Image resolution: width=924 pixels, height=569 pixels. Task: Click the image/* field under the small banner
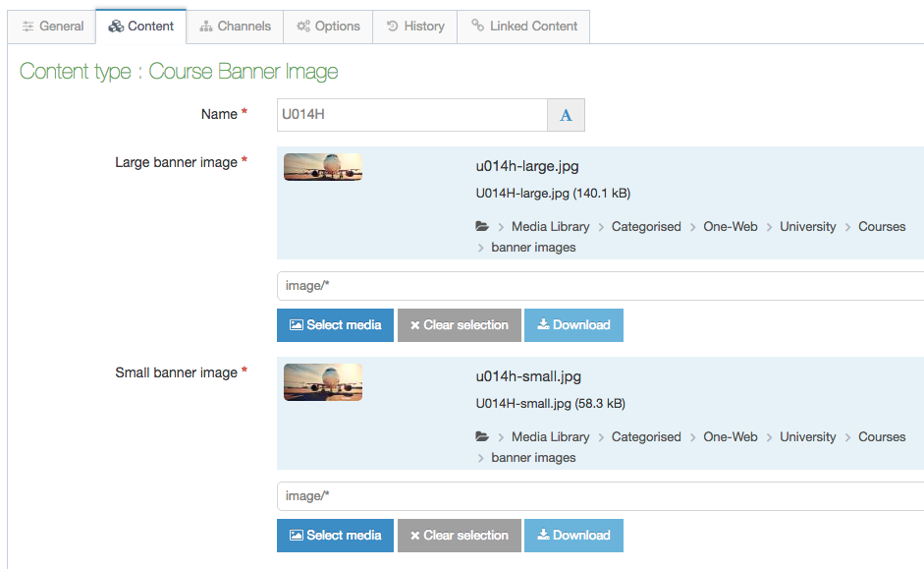[x=601, y=496]
